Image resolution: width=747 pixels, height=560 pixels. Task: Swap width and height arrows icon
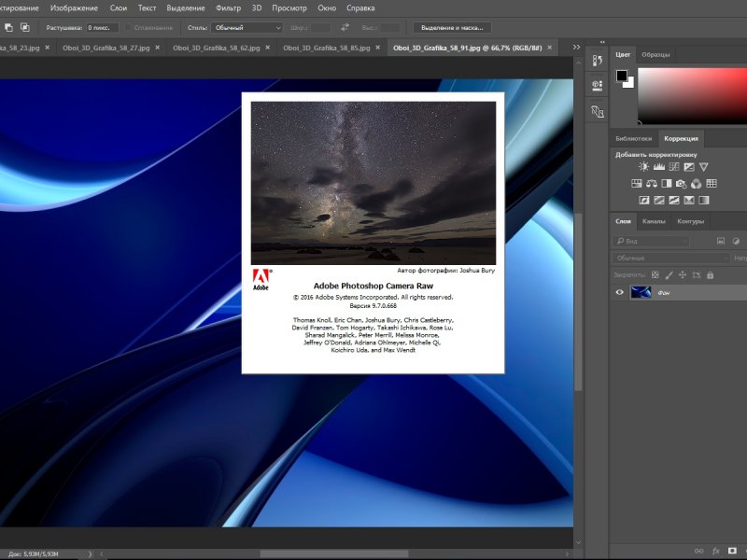click(345, 28)
